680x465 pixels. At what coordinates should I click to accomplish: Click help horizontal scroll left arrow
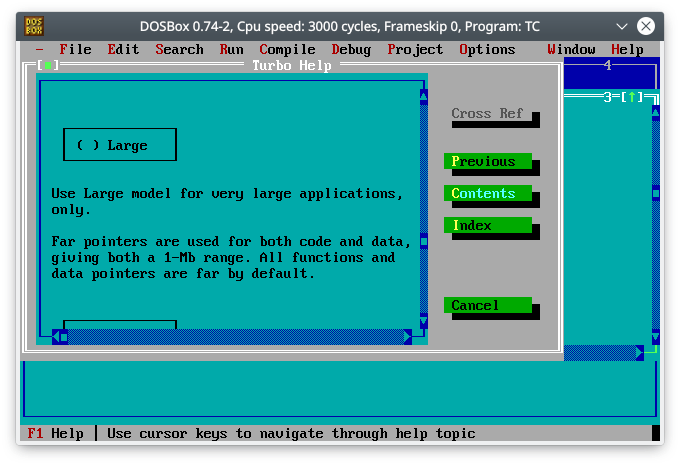tap(56, 337)
